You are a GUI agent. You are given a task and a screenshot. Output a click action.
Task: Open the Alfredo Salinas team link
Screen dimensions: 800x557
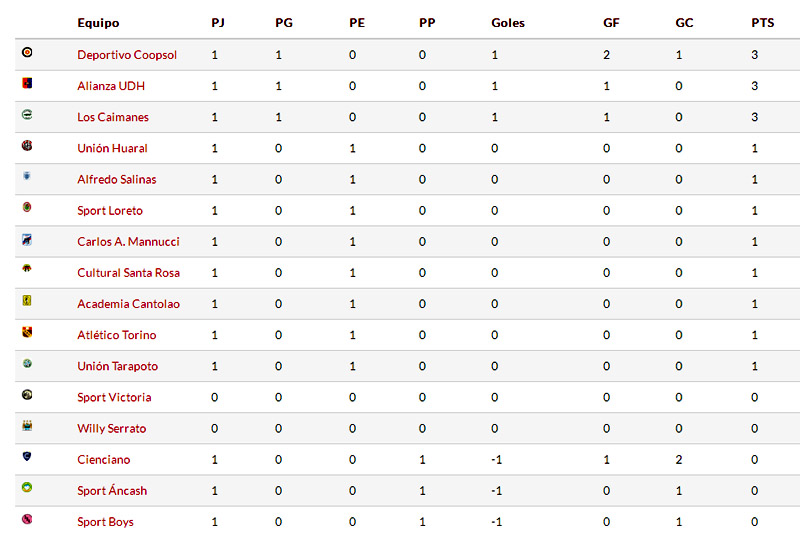click(x=117, y=180)
